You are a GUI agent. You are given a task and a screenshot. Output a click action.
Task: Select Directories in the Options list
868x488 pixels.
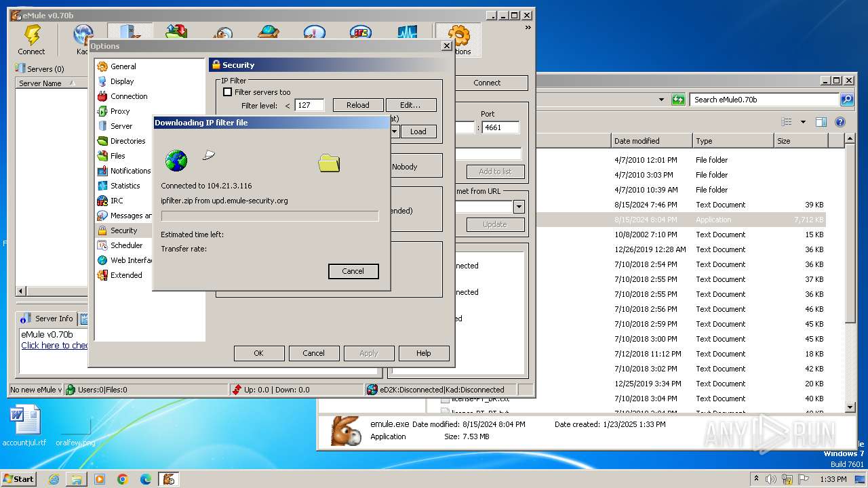pos(127,141)
